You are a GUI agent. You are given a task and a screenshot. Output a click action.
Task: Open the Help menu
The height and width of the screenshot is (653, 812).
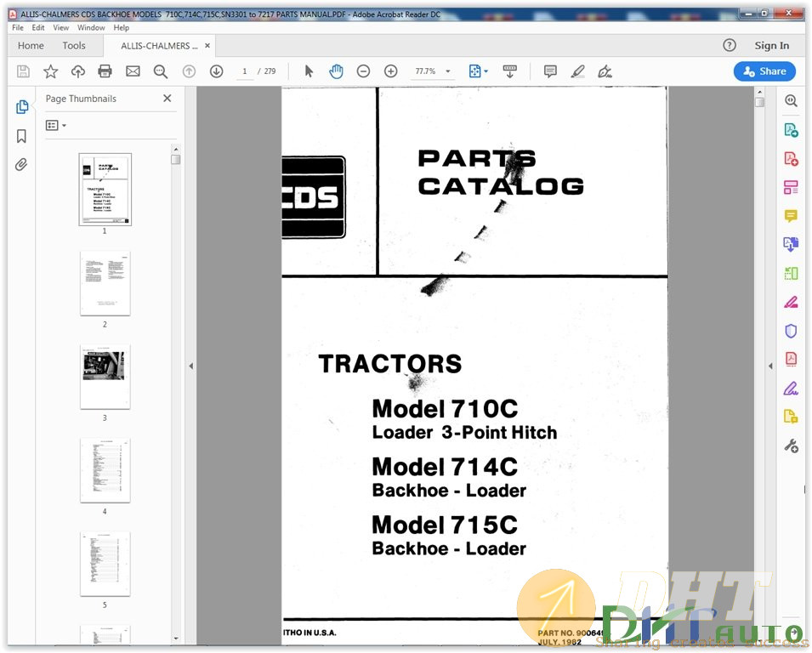122,27
